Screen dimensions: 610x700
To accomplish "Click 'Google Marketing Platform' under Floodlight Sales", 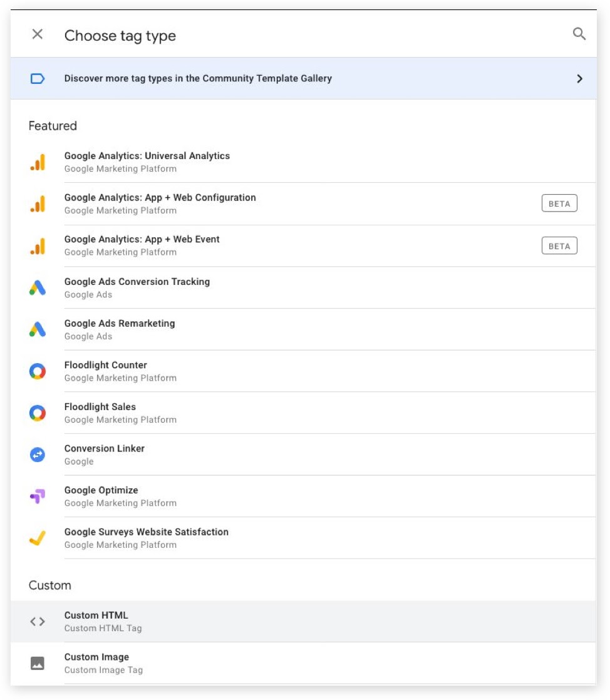I will tap(121, 419).
